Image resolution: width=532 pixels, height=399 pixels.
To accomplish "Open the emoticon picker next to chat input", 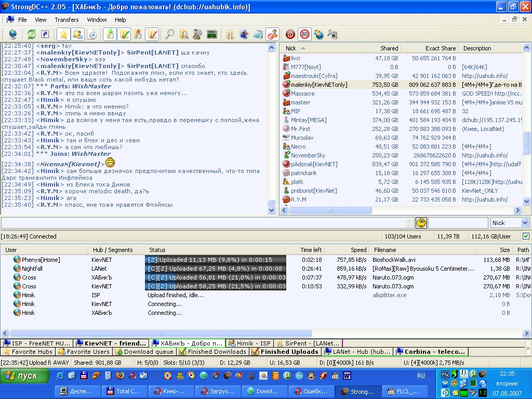I will point(421,223).
